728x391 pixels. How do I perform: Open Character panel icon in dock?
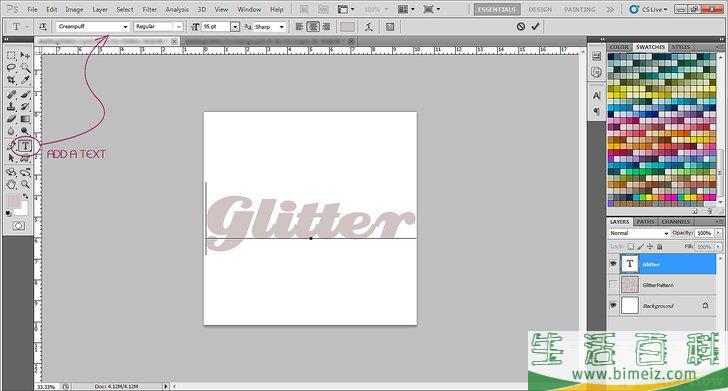[597, 96]
